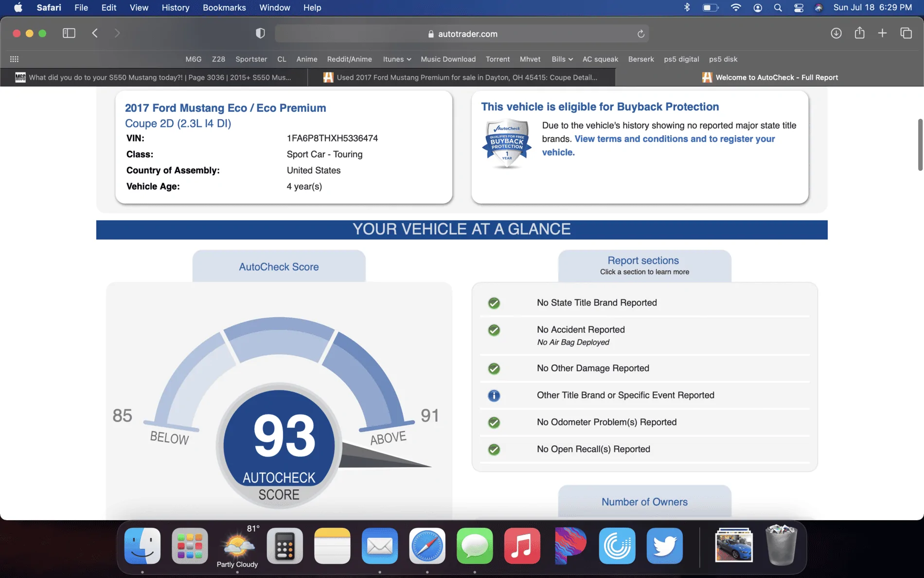Open a new Safari tab
The image size is (924, 578).
pyautogui.click(x=882, y=33)
